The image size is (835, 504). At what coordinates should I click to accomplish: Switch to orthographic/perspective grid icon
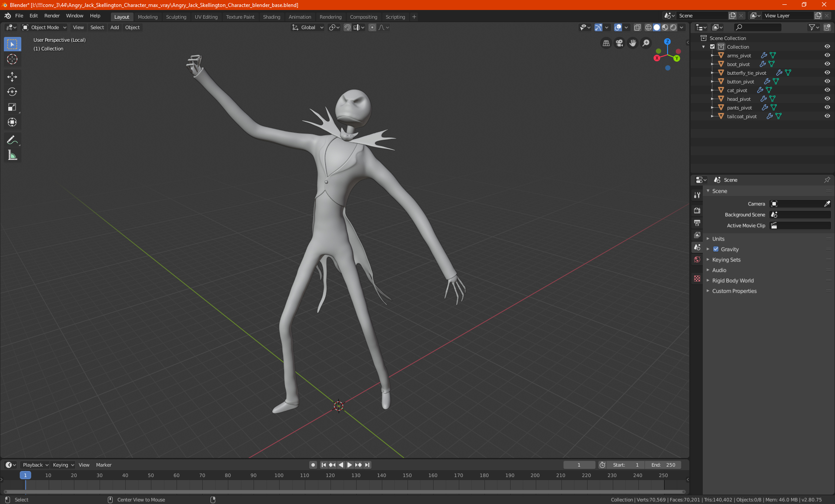coord(606,43)
